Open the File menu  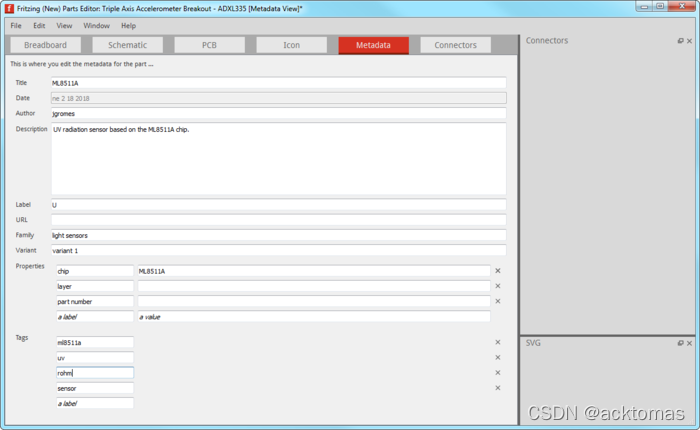(16, 25)
